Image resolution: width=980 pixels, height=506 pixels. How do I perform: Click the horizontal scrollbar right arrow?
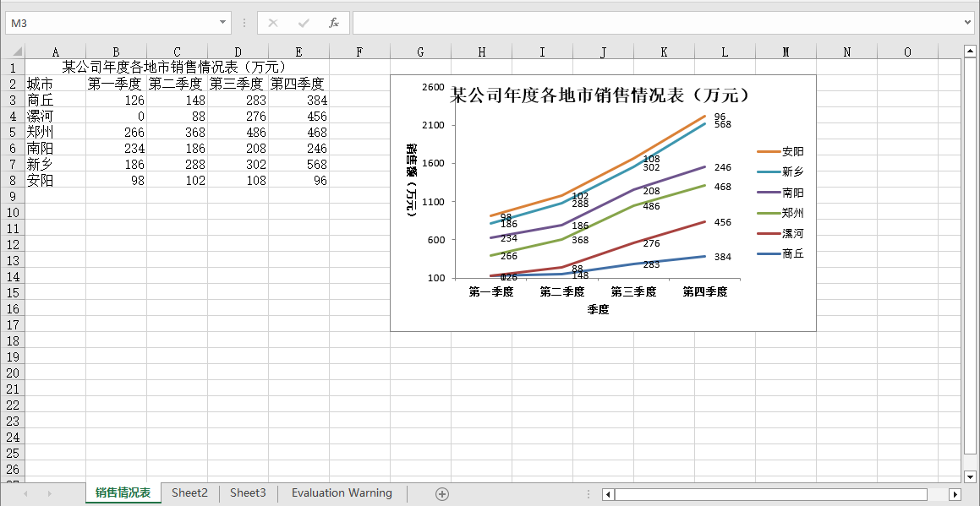(x=955, y=494)
